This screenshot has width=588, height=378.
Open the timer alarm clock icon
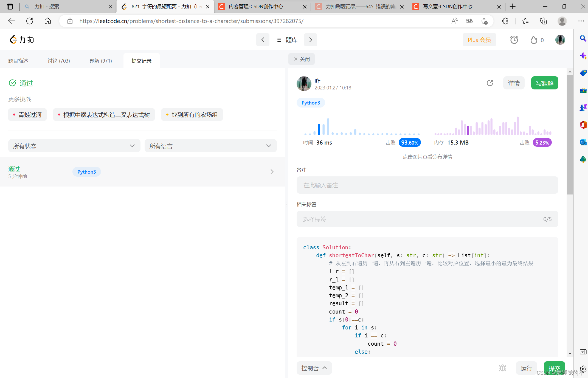click(514, 40)
